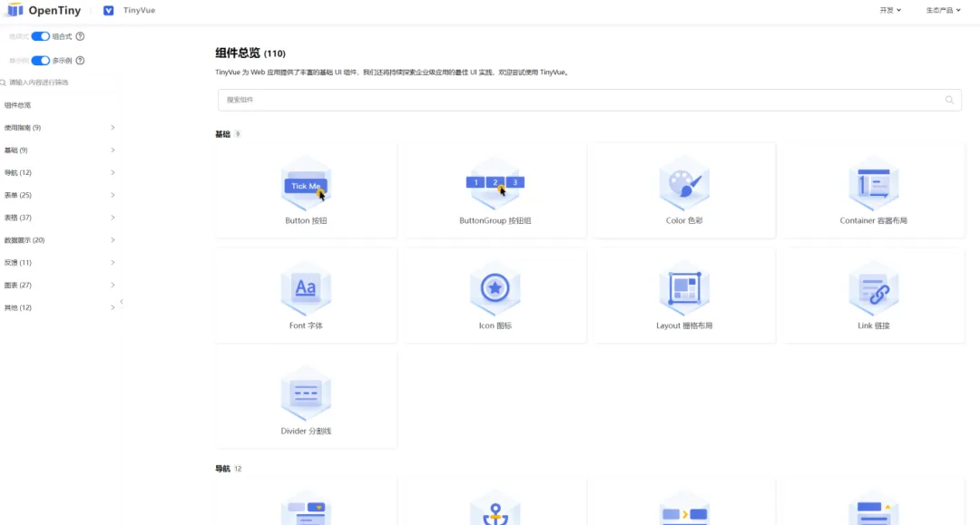
Task: Click the TinyVue header text
Action: [140, 10]
